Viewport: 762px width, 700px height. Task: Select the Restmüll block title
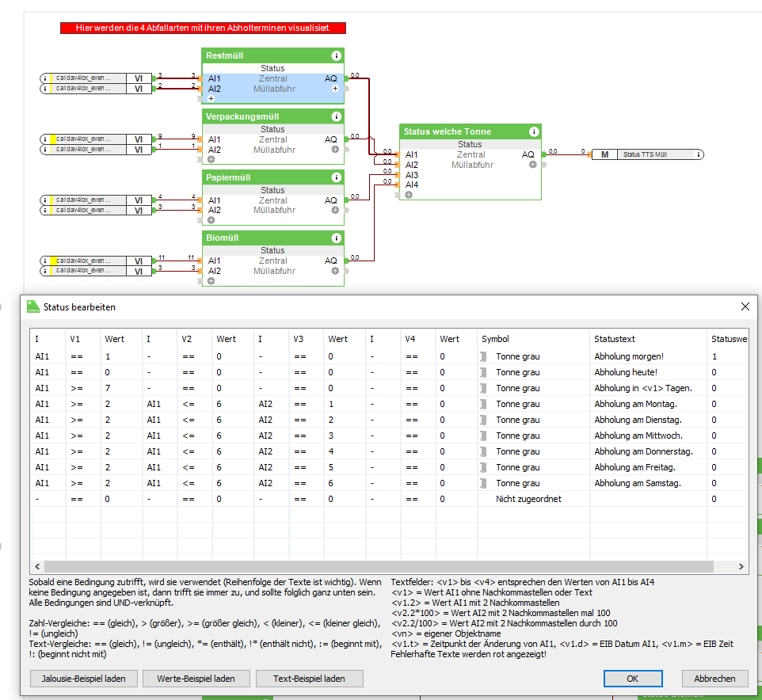click(x=224, y=56)
